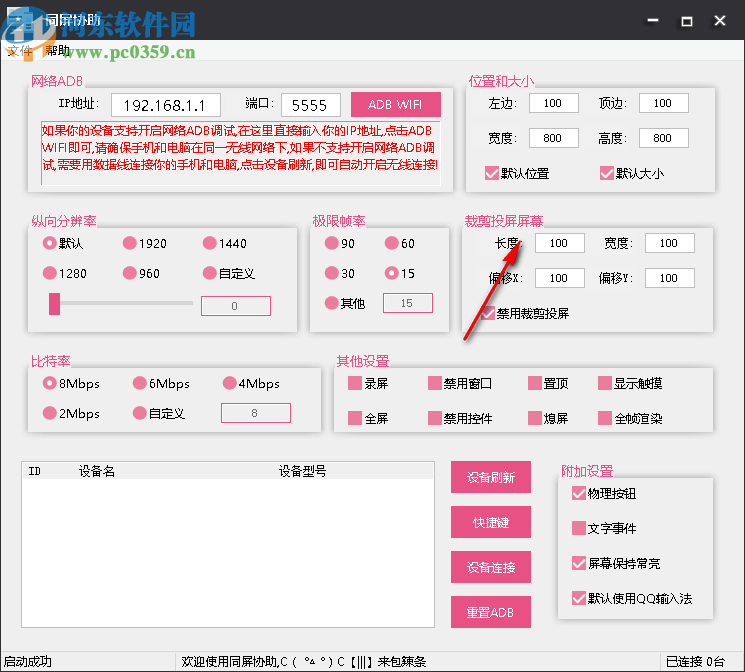Screen dimensions: 745x672
Task: Click the custom frame rate field
Action: [x=408, y=303]
